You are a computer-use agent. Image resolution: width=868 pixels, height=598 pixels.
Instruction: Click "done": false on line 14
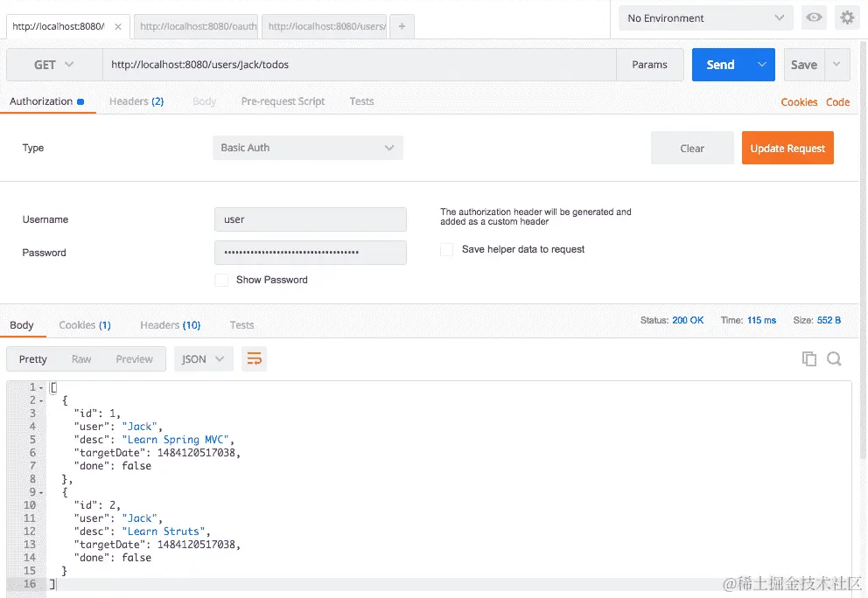(x=112, y=558)
